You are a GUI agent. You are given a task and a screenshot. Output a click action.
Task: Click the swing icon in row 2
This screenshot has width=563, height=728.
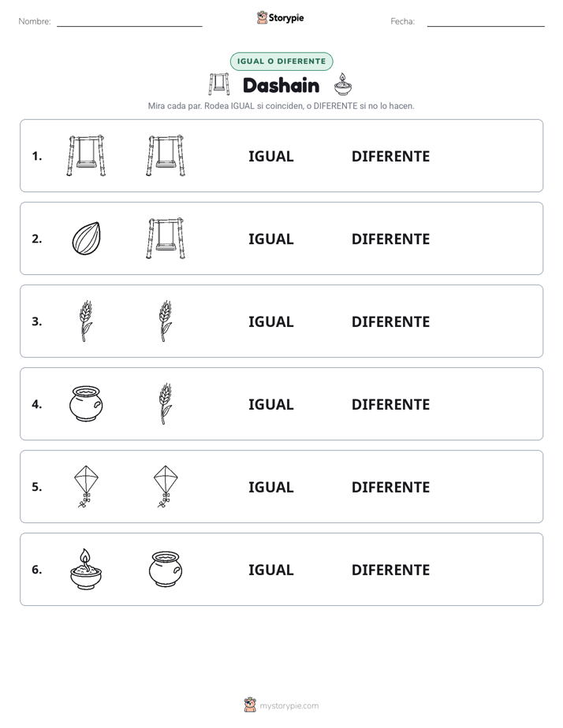(166, 238)
